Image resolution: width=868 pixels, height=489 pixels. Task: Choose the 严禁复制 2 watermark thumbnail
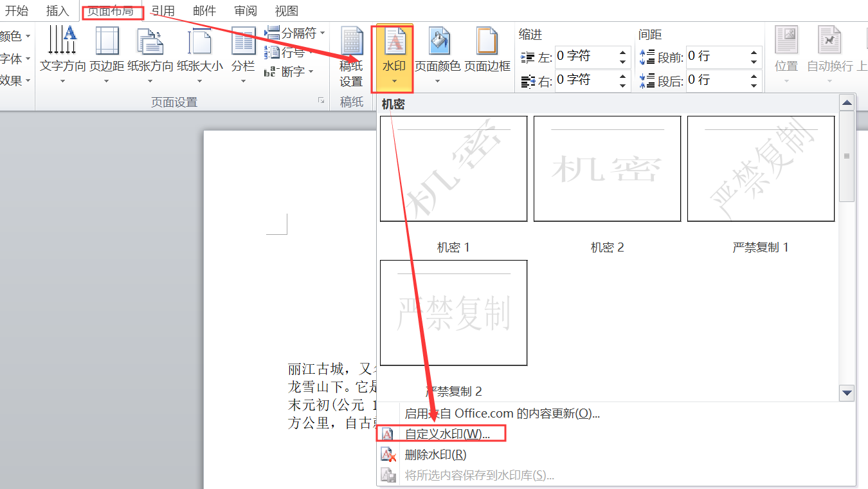pos(453,313)
